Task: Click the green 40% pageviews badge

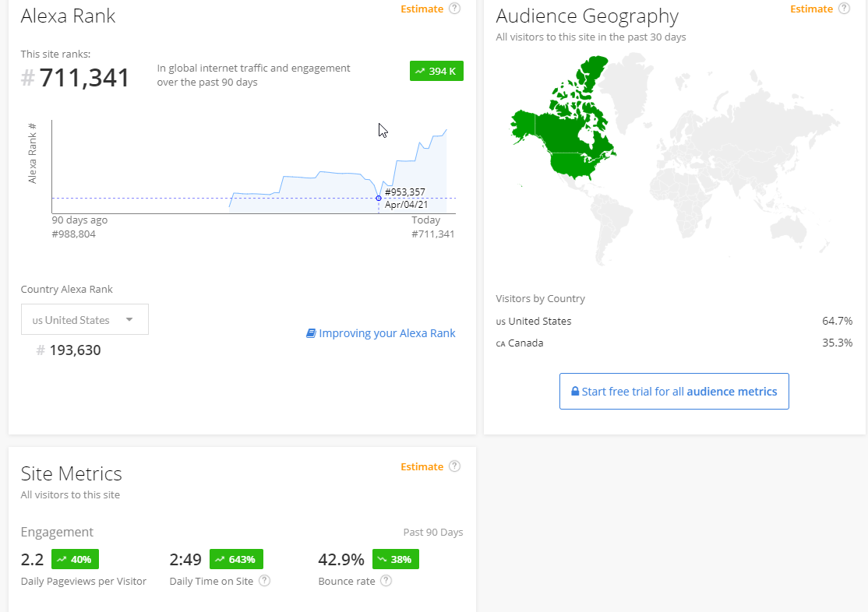Action: (75, 559)
